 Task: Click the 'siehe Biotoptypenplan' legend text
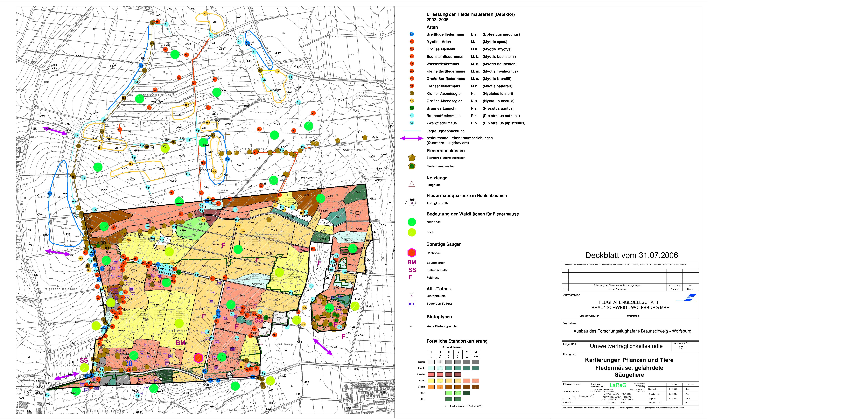[x=442, y=326]
